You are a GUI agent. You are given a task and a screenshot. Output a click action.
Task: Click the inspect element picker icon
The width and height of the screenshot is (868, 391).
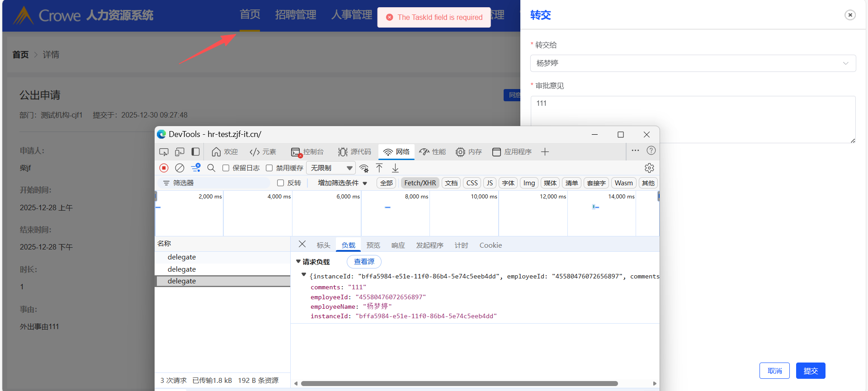tap(164, 152)
